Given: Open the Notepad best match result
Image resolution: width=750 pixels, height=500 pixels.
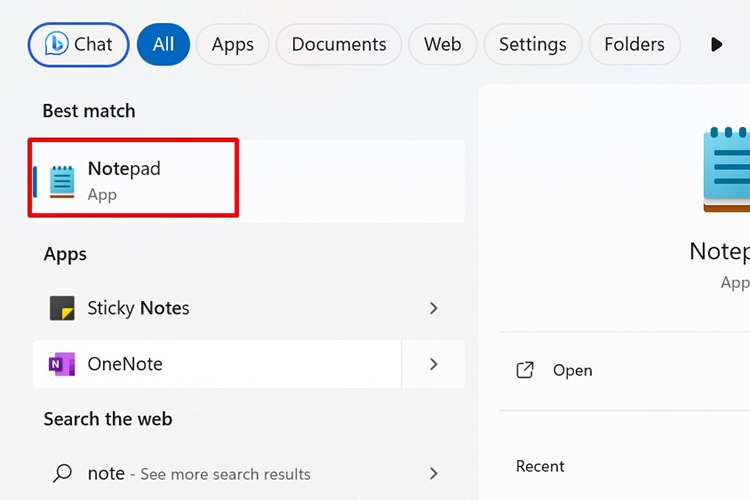Looking at the screenshot, I should point(249,181).
